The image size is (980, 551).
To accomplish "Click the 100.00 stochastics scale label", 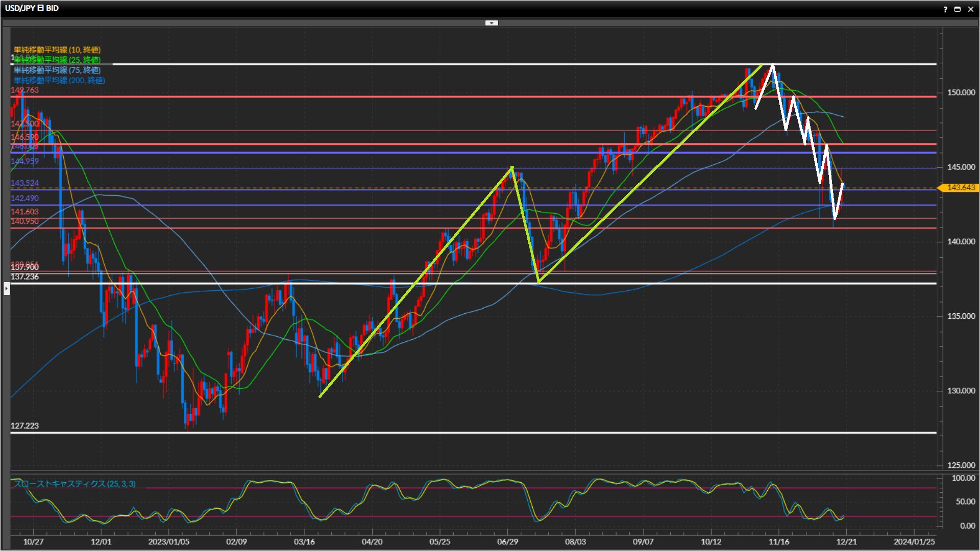I will pyautogui.click(x=963, y=478).
